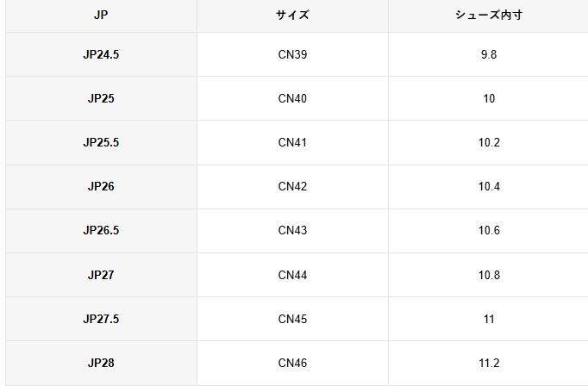This screenshot has height=386, width=588.
Task: Click the CN46 size cell
Action: (x=292, y=363)
